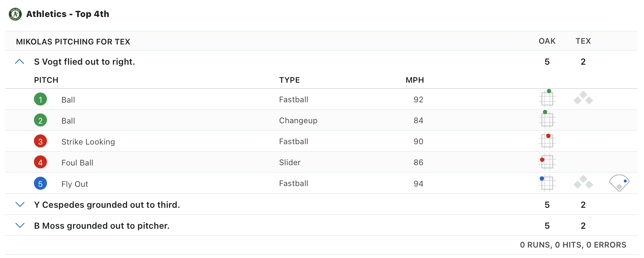Viewport: 644px width, 258px height.
Task: Click 'Y Cespedes grounded out to third' text
Action: (x=107, y=205)
